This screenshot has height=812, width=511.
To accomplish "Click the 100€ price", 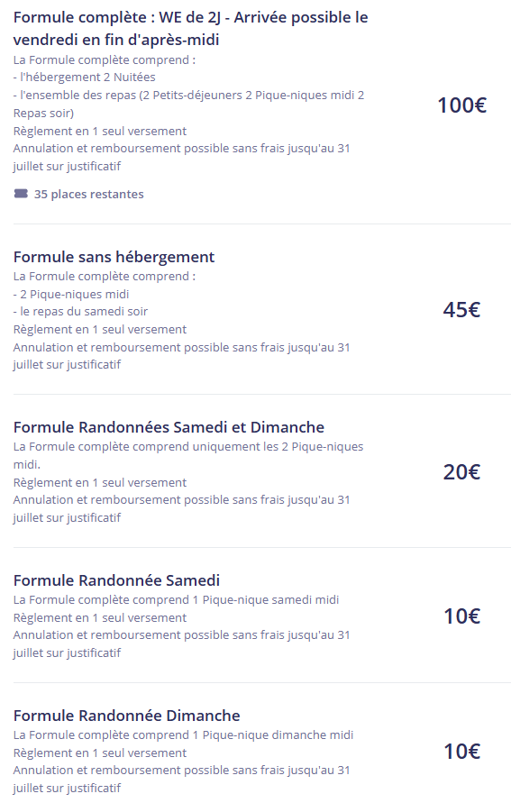I will pyautogui.click(x=461, y=105).
